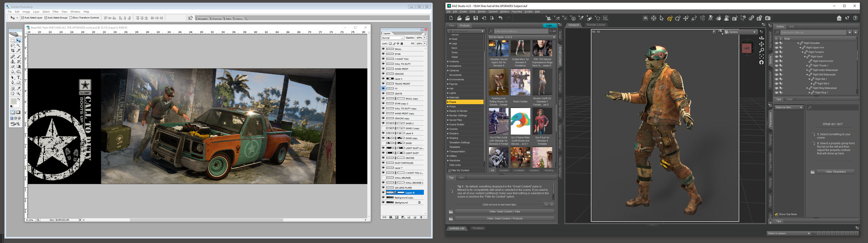Select the Translate tool in DAZ Studio toolbar
This screenshot has height=243, width=868.
686,18
